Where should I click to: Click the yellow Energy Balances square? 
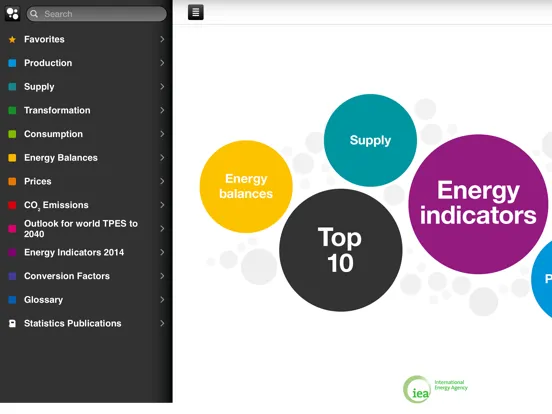coord(12,158)
